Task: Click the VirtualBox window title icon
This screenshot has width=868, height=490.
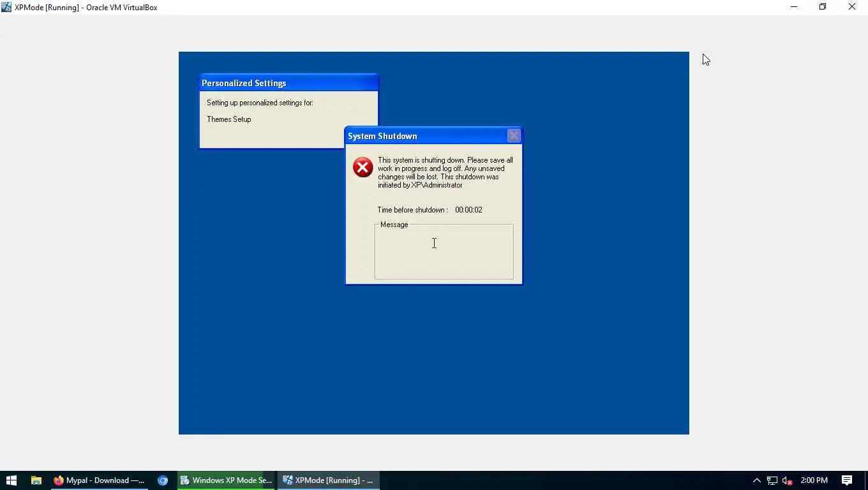Action: 6,7
